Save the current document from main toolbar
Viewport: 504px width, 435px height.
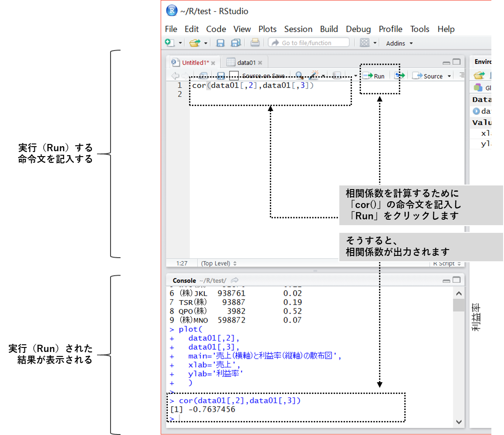220,43
